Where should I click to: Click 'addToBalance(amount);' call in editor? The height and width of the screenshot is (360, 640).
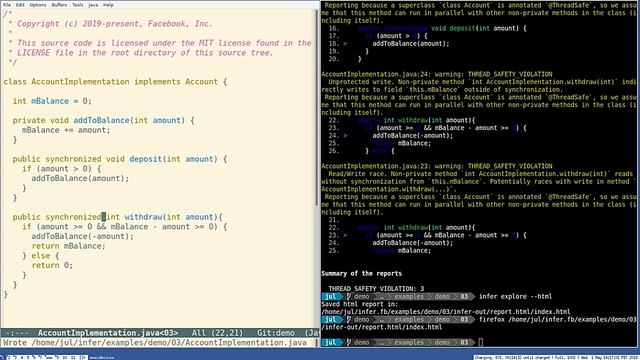(x=80, y=178)
